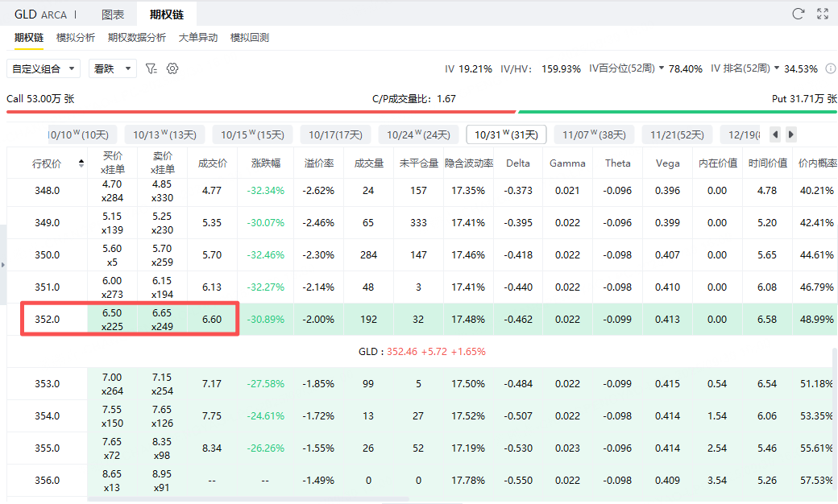Show earlier expiration dates arrow

[x=775, y=134]
